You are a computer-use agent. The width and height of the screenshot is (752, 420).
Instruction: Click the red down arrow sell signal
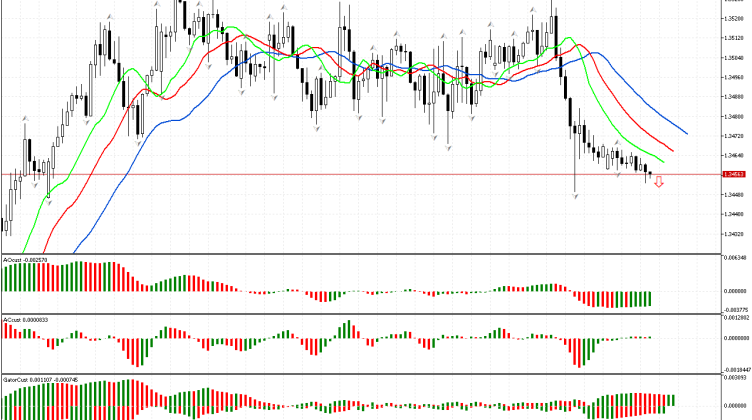[x=658, y=183]
